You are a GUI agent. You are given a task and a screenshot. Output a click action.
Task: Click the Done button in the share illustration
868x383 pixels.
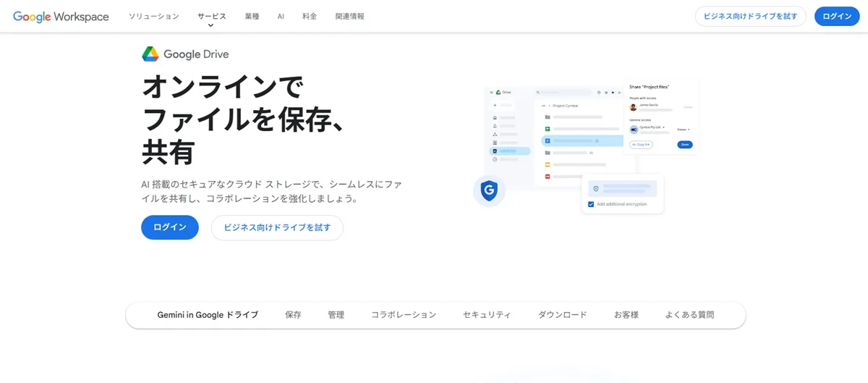[x=684, y=145]
